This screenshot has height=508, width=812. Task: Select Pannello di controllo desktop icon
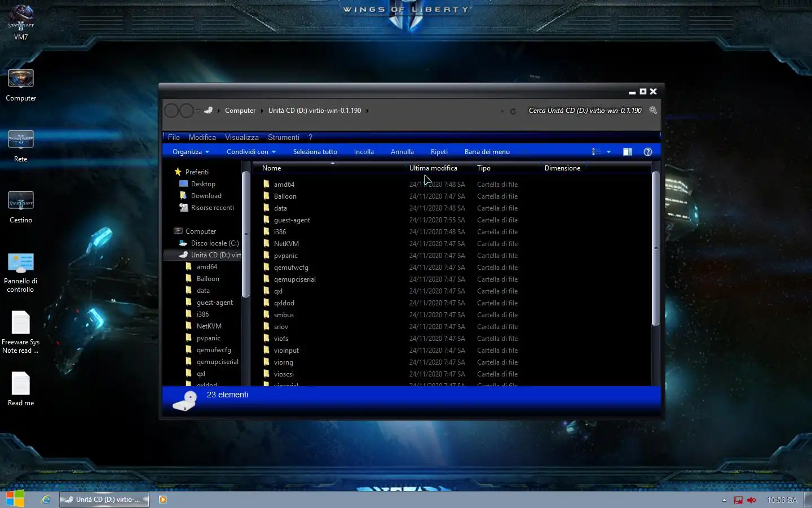[21, 272]
